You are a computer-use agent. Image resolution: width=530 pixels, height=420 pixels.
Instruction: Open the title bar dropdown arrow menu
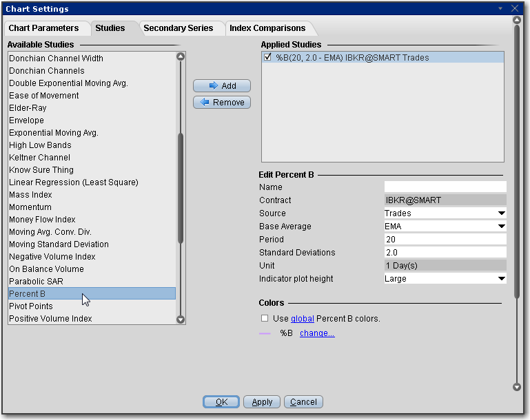(501, 8)
